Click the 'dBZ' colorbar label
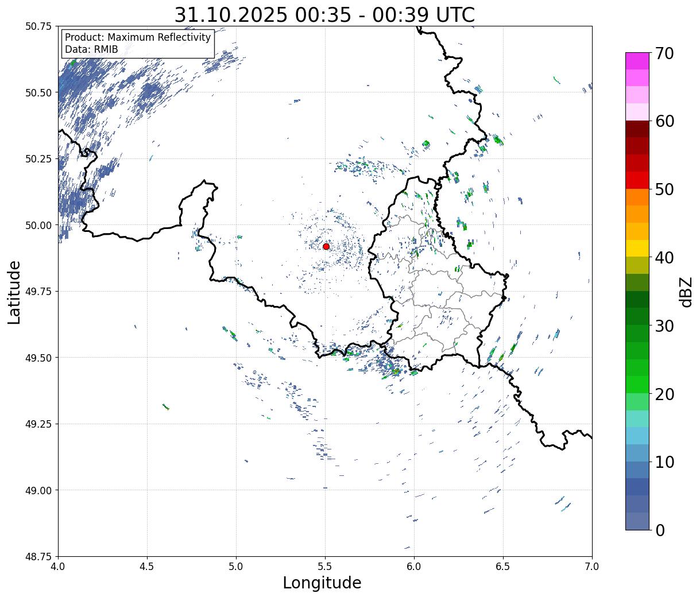The width and height of the screenshot is (700, 597). pos(685,292)
